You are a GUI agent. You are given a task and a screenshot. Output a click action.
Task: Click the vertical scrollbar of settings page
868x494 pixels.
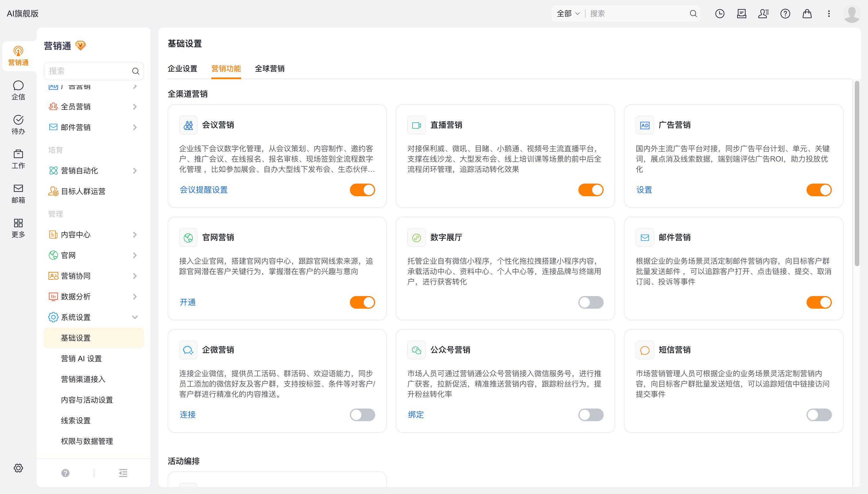857,173
